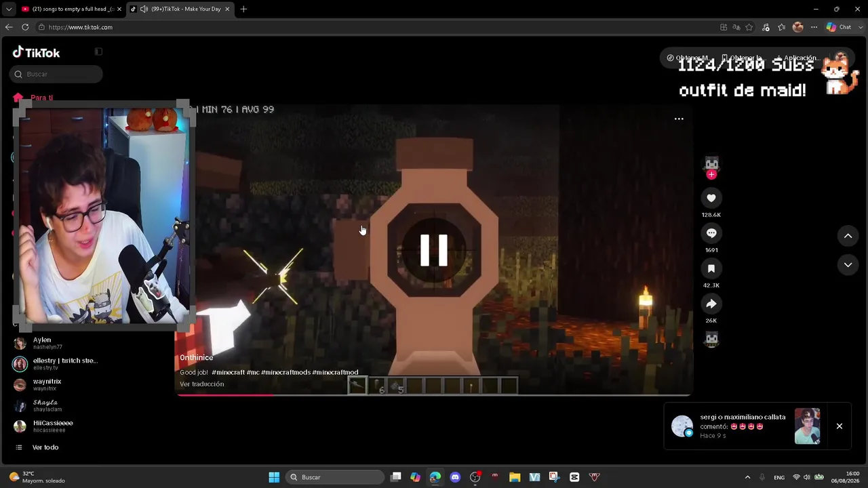Pause the playing TikTok video
Image resolution: width=868 pixels, height=488 pixels.
[434, 250]
